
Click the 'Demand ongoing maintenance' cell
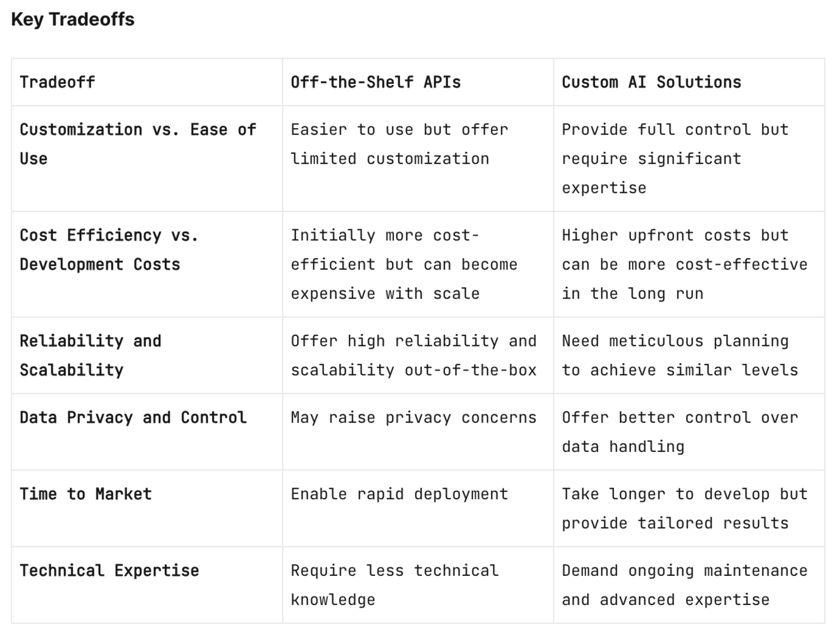pyautogui.click(x=689, y=585)
